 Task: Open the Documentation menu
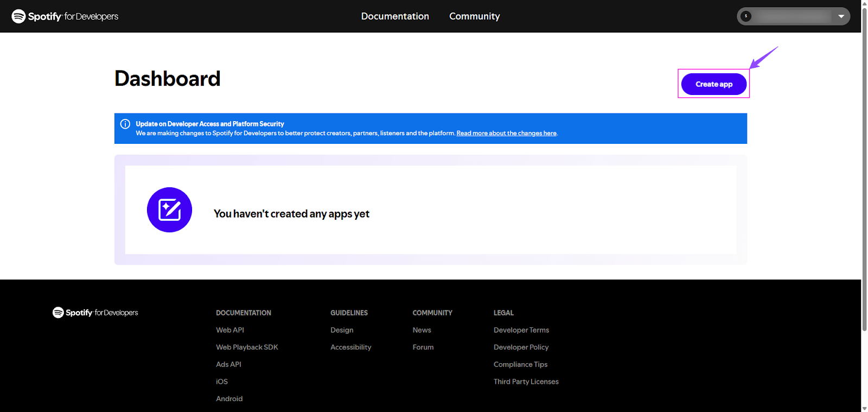click(x=395, y=16)
